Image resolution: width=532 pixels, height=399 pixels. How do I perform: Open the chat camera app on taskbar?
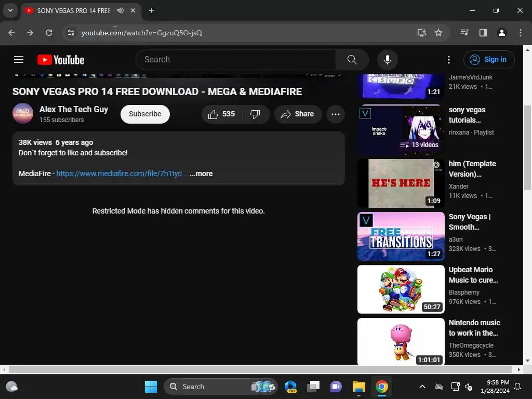coord(336,387)
